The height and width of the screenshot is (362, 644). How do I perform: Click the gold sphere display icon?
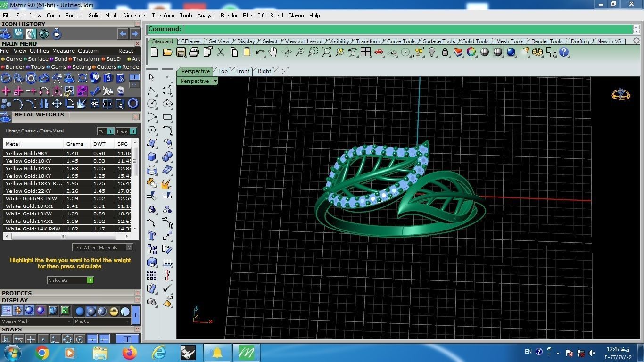point(114,311)
